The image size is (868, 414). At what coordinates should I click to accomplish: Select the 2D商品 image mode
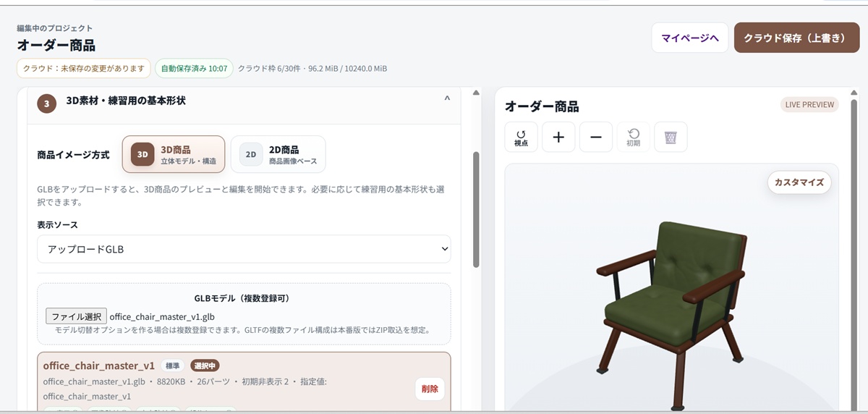pyautogui.click(x=278, y=154)
